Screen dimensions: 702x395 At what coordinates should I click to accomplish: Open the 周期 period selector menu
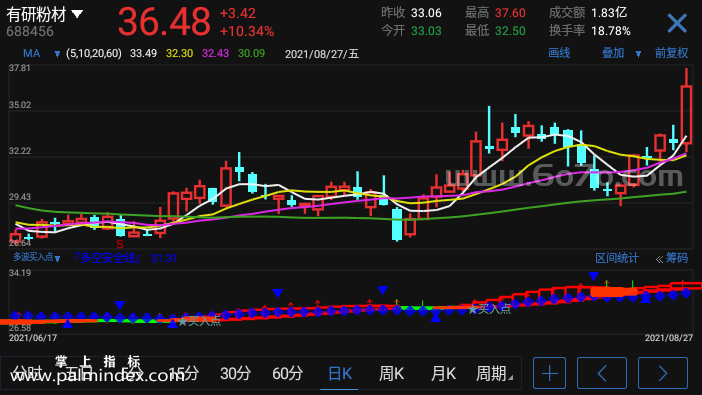[494, 373]
